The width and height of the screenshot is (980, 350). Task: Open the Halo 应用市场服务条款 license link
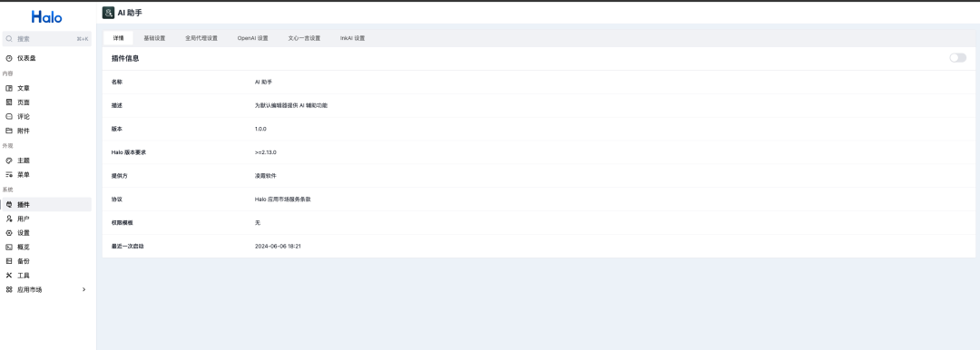tap(282, 199)
